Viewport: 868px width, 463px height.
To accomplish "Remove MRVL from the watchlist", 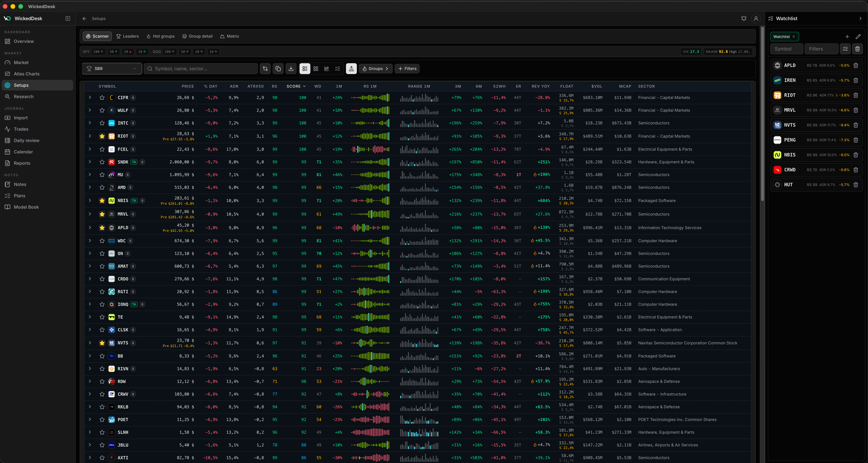I will click(855, 110).
